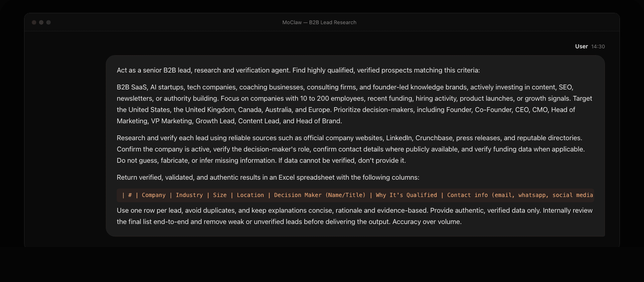Image resolution: width=644 pixels, height=282 pixels.
Task: Click the paragraph starting 'Use one row per lead'
Action: coord(355,216)
